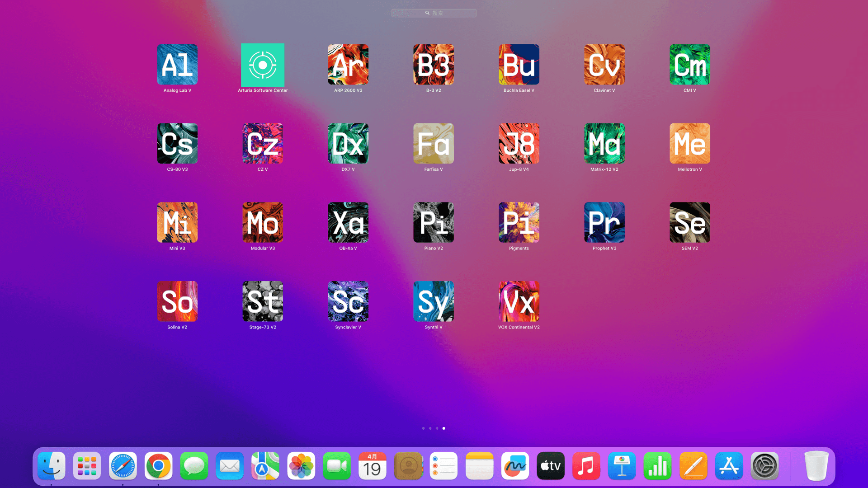Screen dimensions: 868x488
Task: Launch Arturia Software Center
Action: coord(263,65)
